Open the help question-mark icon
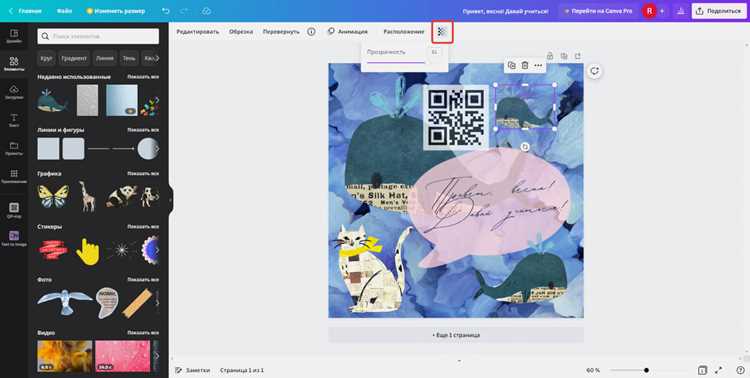750x378 pixels. point(740,370)
